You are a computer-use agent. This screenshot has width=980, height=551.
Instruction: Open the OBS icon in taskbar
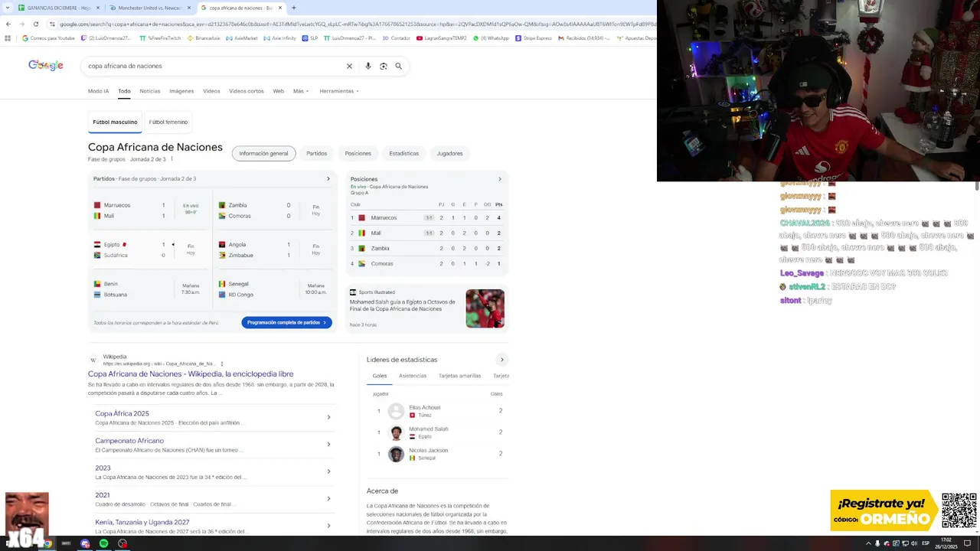pyautogui.click(x=122, y=543)
